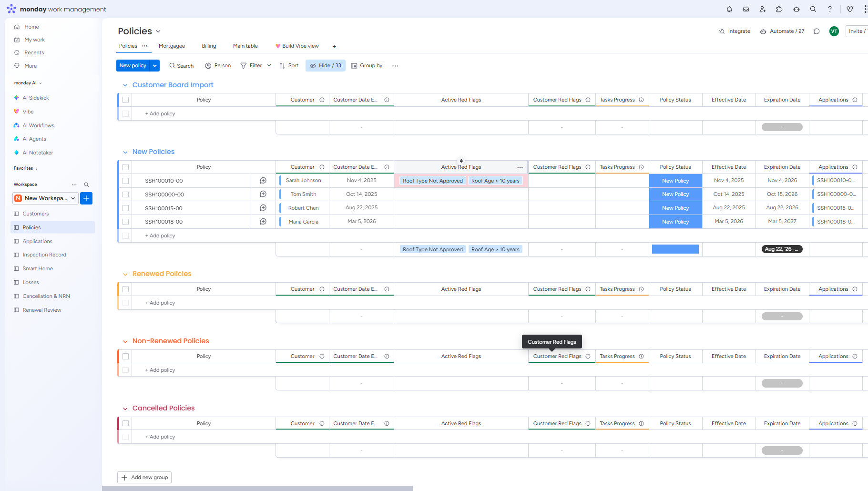Screen dimensions: 868x491
Task: Switch to the Mortgagee tab
Action: [x=172, y=46]
